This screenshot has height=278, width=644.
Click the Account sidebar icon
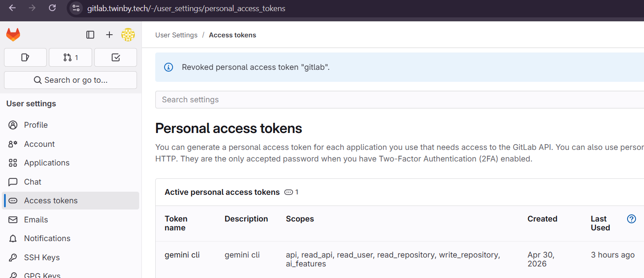(x=13, y=144)
